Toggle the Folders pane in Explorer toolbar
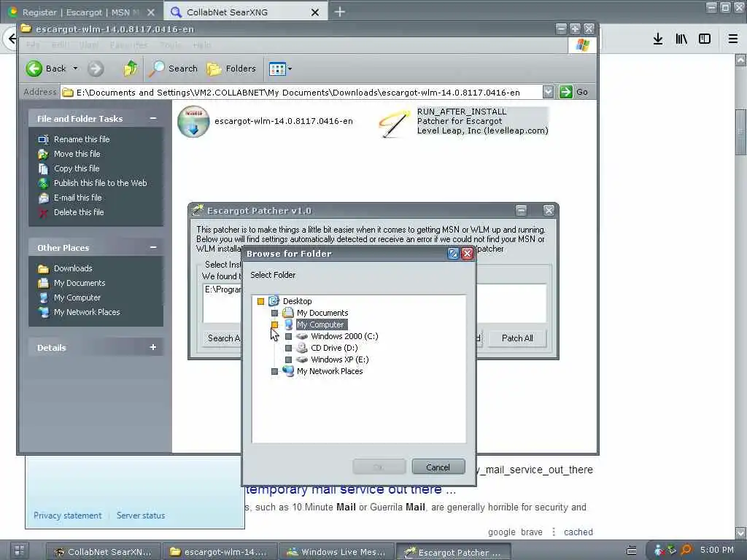Screen dimensions: 747x560 [x=231, y=69]
